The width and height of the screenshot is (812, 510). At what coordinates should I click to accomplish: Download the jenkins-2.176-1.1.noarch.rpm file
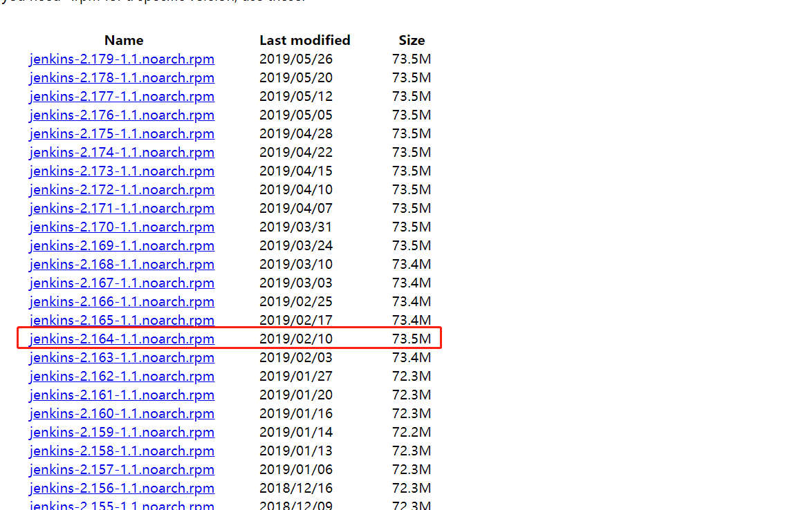122,115
